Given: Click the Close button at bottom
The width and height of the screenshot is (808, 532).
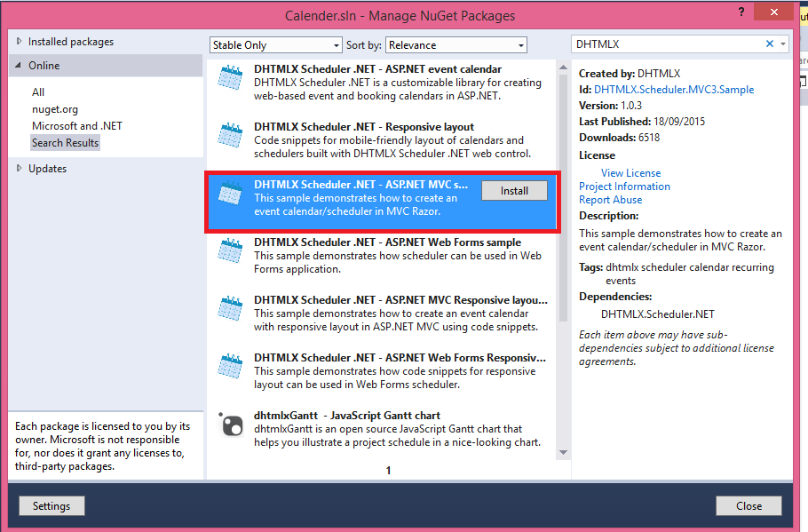Looking at the screenshot, I should (749, 506).
